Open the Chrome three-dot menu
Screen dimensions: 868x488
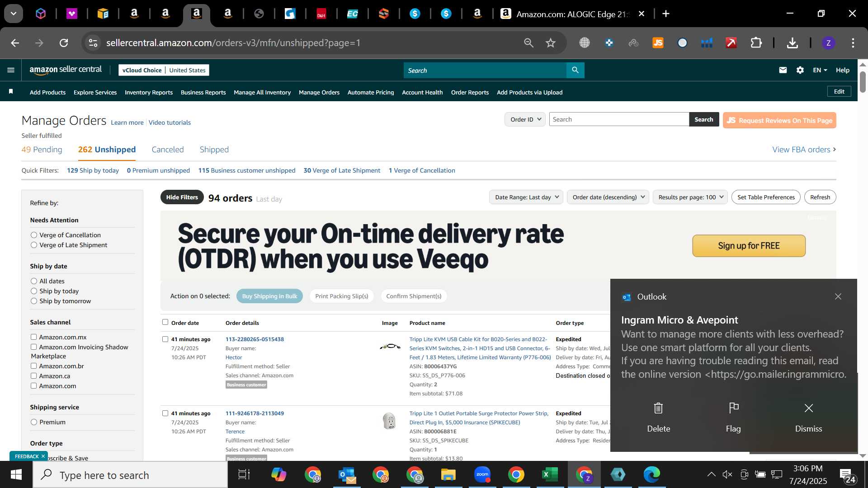coord(853,43)
